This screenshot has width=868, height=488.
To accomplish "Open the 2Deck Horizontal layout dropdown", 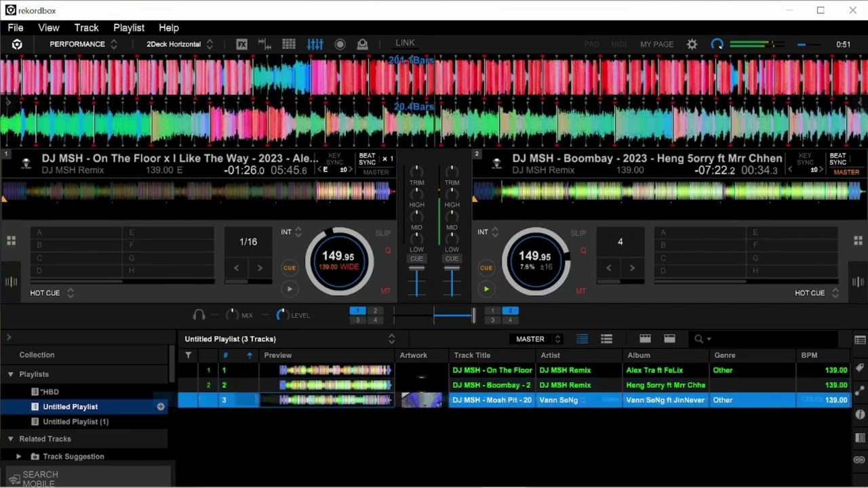I will pyautogui.click(x=180, y=44).
